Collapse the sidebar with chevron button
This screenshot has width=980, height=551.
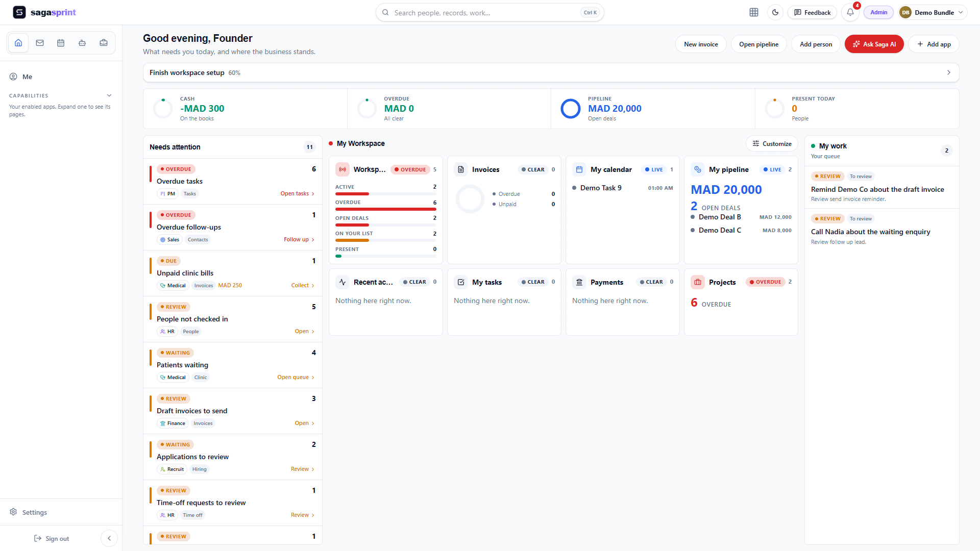coord(109,538)
